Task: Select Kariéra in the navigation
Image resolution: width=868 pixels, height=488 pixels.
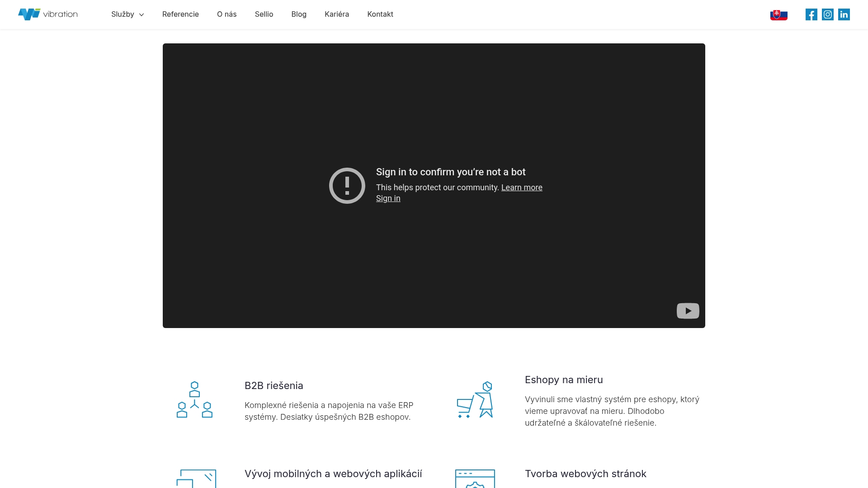Action: (336, 14)
